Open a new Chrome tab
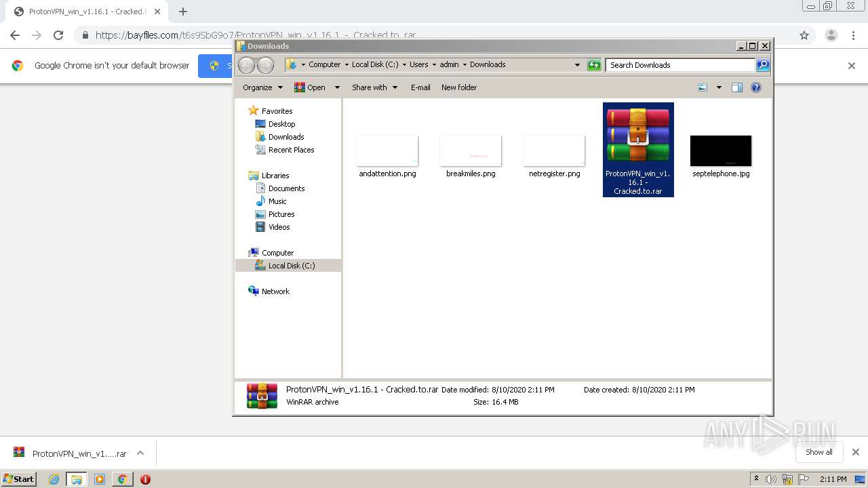 click(183, 12)
